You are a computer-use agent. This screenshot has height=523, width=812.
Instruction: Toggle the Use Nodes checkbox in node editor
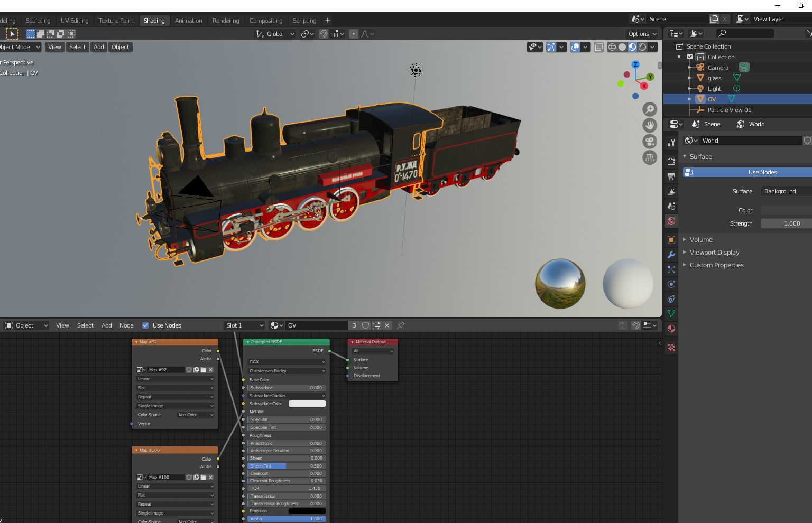[145, 325]
